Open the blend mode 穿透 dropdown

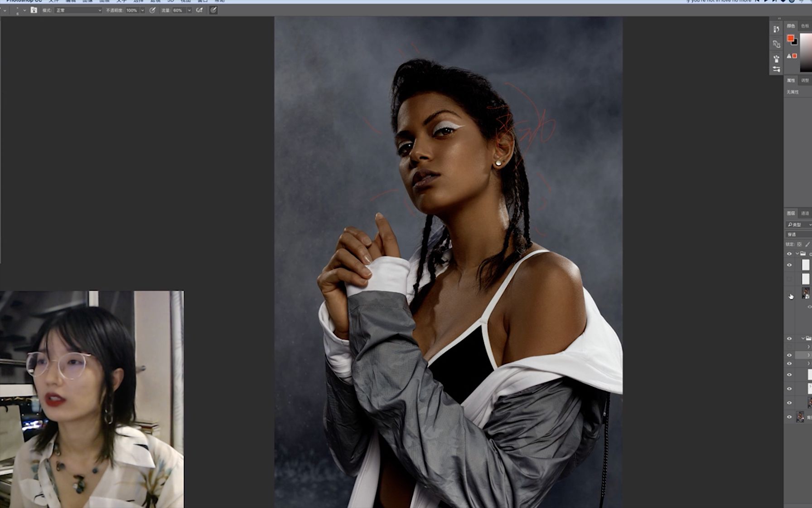pyautogui.click(x=799, y=234)
